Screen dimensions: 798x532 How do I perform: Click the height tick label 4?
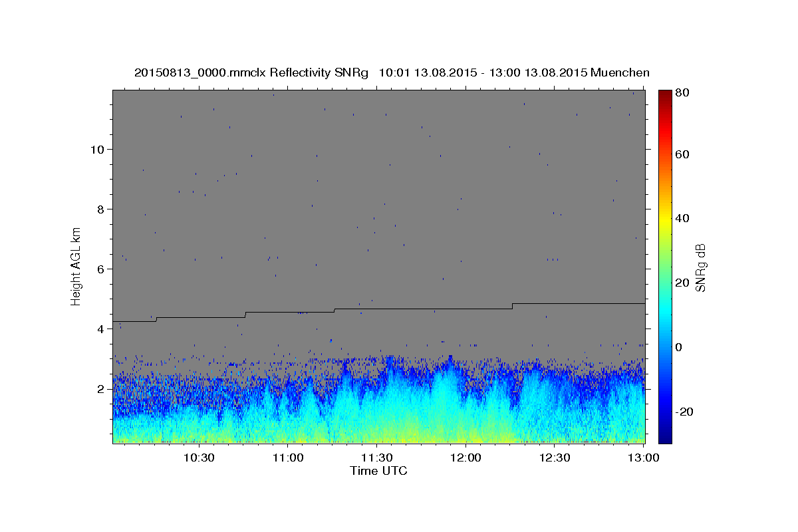coord(100,329)
